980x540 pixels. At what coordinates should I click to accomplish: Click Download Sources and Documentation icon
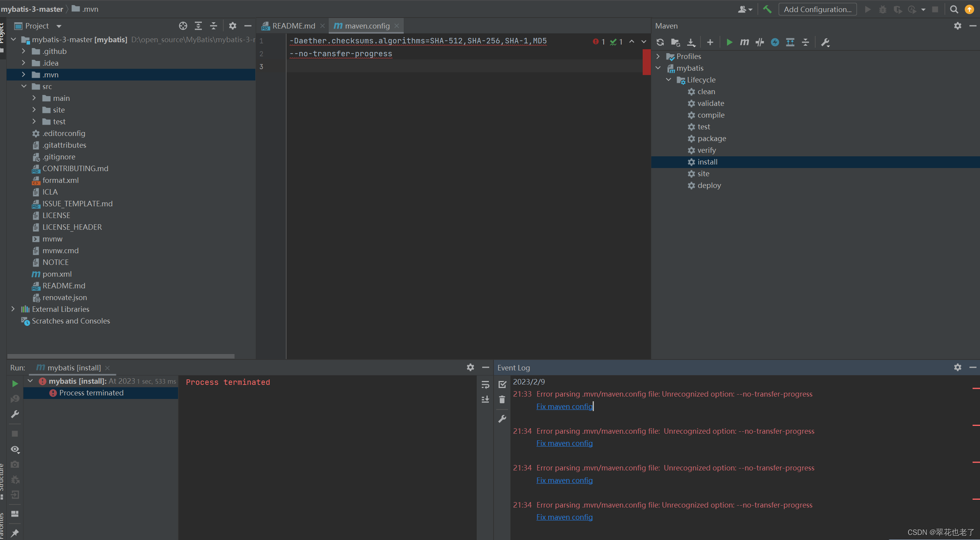[691, 42]
